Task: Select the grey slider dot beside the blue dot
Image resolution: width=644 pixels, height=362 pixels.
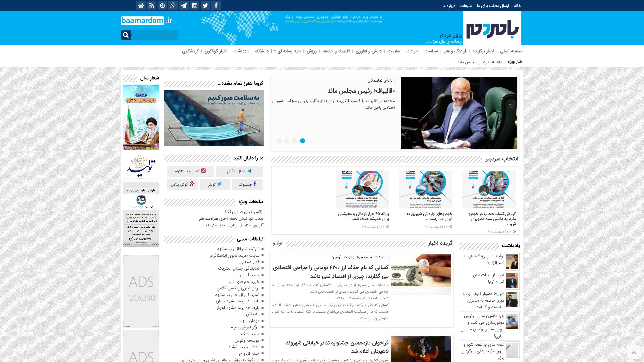Action: point(294,141)
